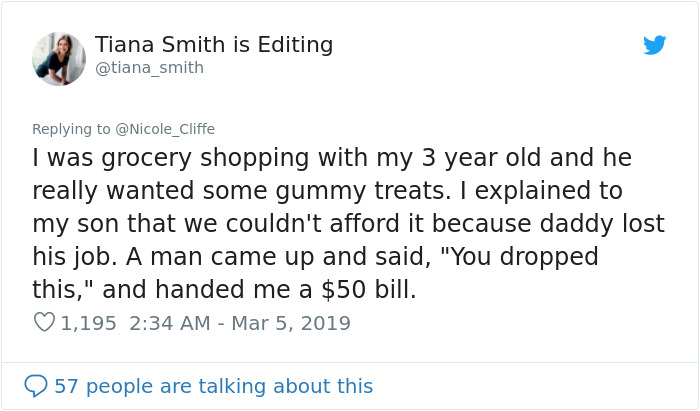Click the speech bubble reply icon

(x=36, y=385)
